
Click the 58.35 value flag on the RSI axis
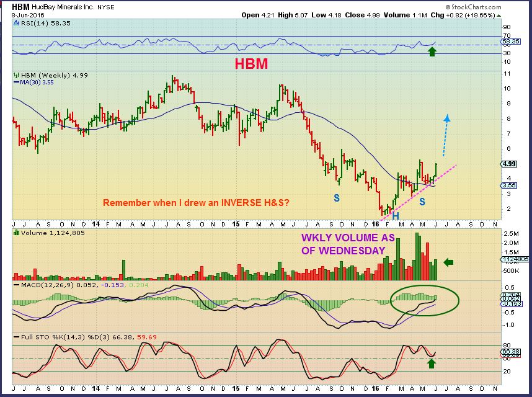click(x=511, y=42)
